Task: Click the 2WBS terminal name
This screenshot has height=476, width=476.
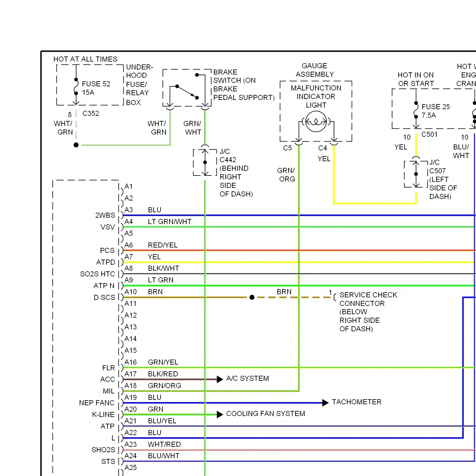Action: pyautogui.click(x=105, y=215)
